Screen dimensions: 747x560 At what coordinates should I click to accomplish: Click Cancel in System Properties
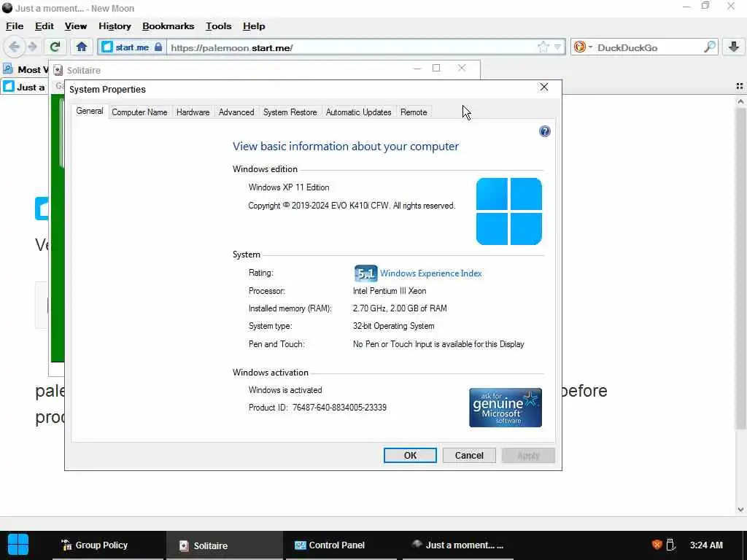pyautogui.click(x=469, y=455)
